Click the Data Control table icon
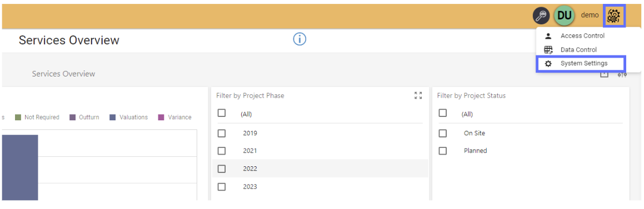This screenshot has width=644, height=209. tap(548, 49)
